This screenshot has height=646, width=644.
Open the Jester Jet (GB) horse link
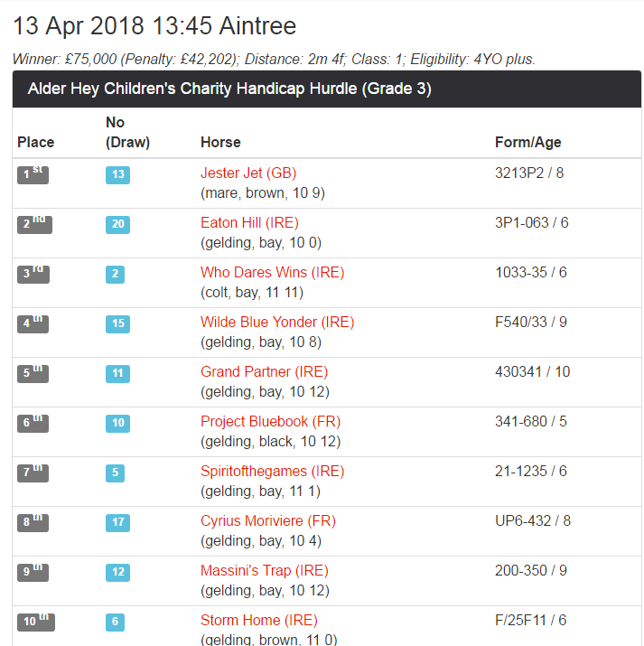pos(248,173)
